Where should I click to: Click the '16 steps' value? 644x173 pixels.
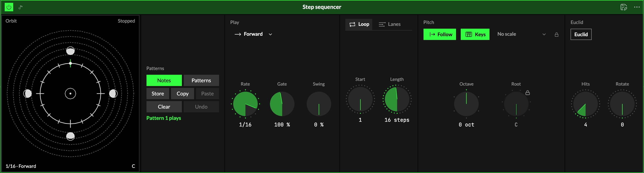(x=397, y=120)
